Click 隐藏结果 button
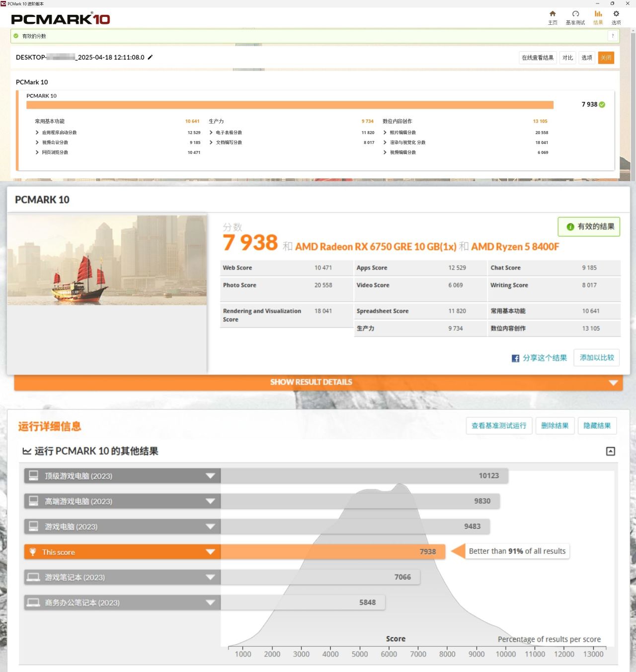 point(597,426)
